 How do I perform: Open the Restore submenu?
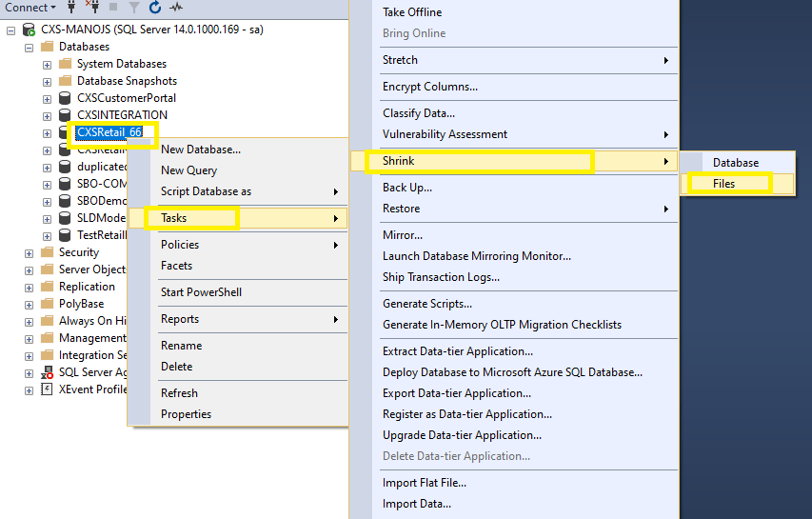click(515, 209)
